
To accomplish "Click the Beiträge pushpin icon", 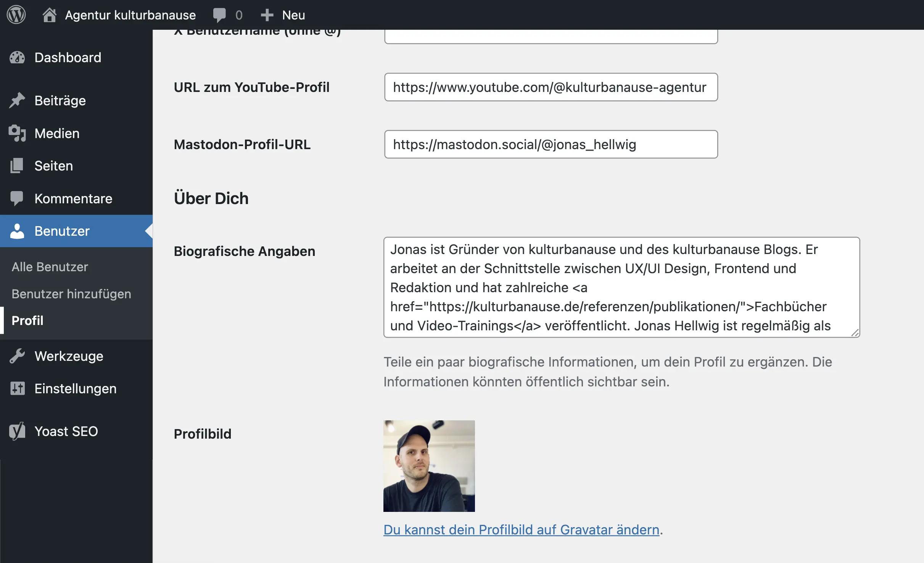I will tap(17, 100).
